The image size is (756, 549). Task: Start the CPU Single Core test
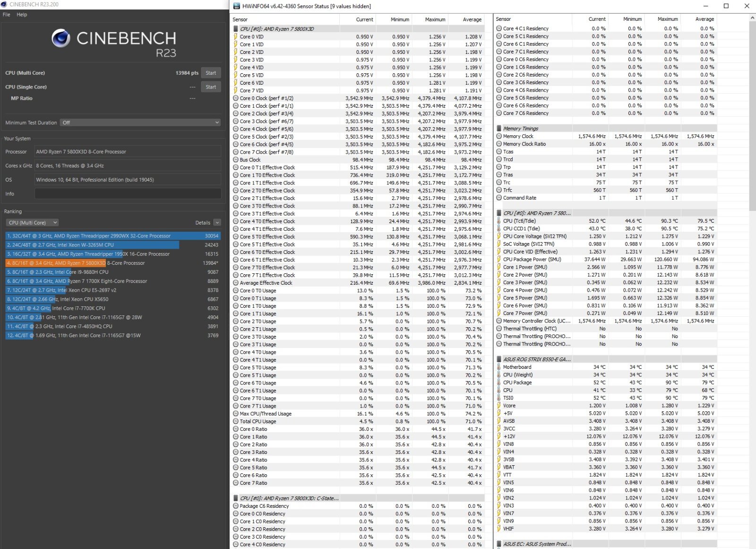(x=211, y=87)
